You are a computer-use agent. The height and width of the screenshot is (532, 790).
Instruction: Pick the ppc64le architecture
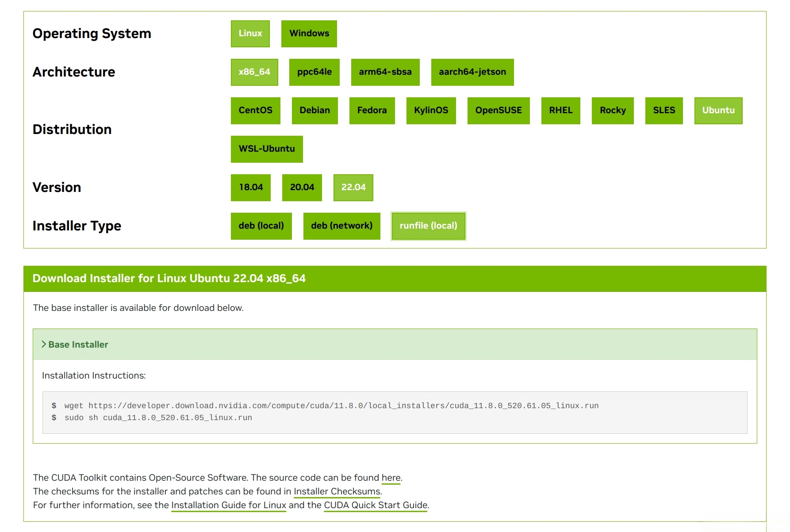coord(314,72)
